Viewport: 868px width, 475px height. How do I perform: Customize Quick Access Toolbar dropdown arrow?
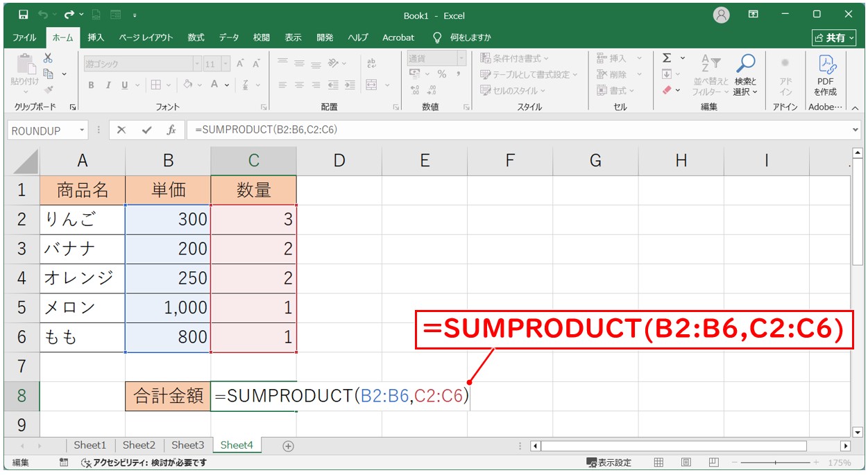134,15
